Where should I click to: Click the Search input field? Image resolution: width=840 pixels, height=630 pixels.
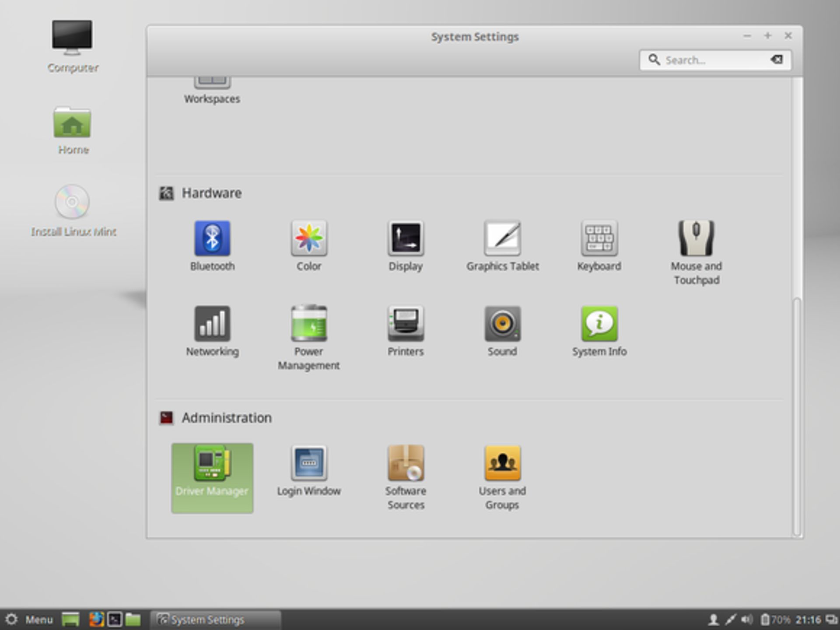715,60
